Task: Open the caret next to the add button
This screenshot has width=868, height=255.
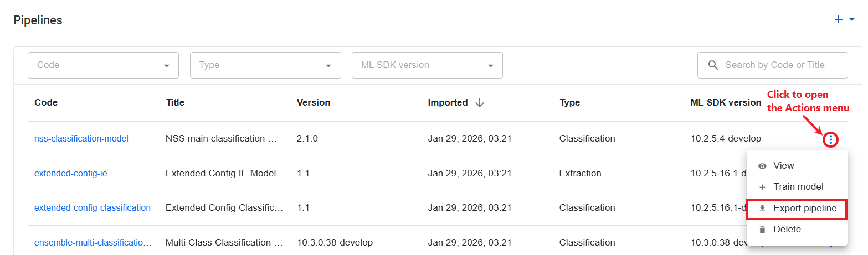Action: (x=851, y=20)
